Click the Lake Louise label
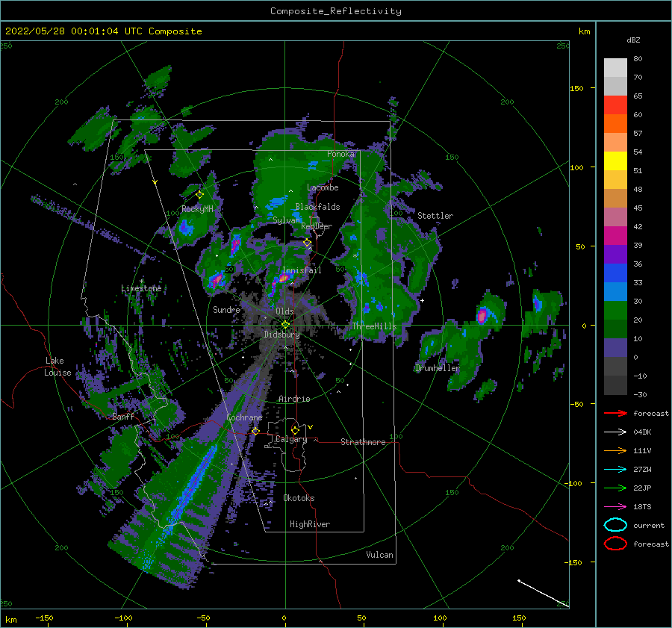The image size is (672, 628). coord(58,367)
